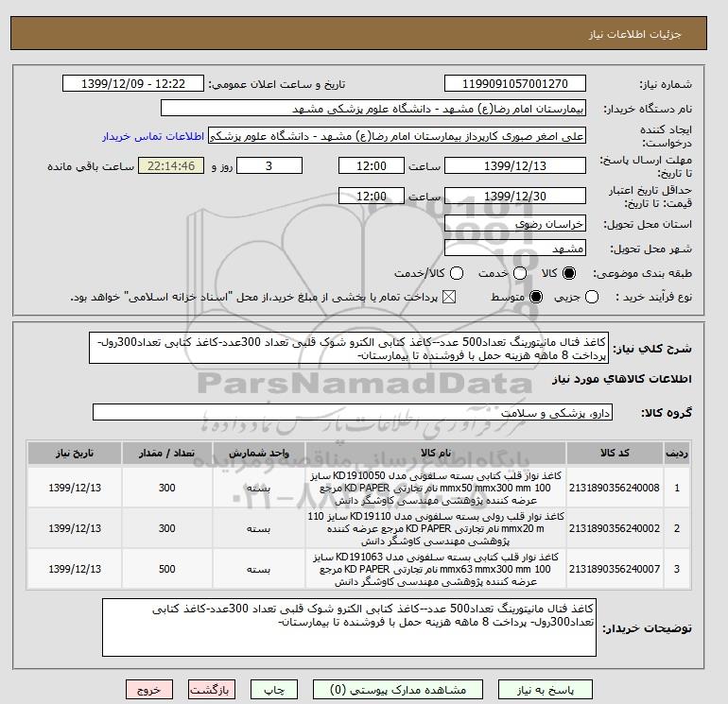Select the کالا/خدمت radio button
The height and width of the screenshot is (704, 728).
coord(457,273)
